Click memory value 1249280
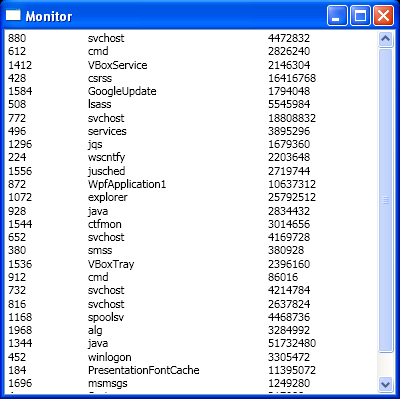Screen dimensions: 400x399 click(289, 384)
